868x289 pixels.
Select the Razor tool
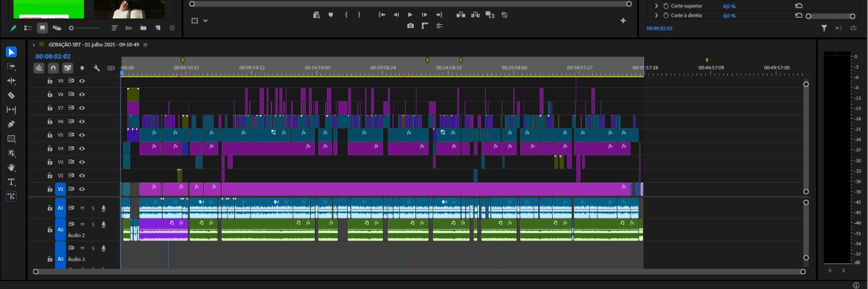click(x=12, y=95)
